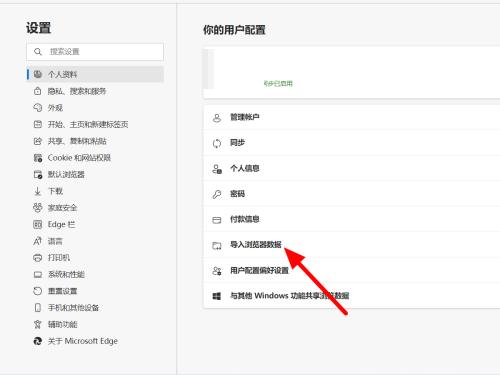Image resolution: width=500 pixels, height=375 pixels.
Task: Click the 打印机 printer icon
Action: coord(38,258)
